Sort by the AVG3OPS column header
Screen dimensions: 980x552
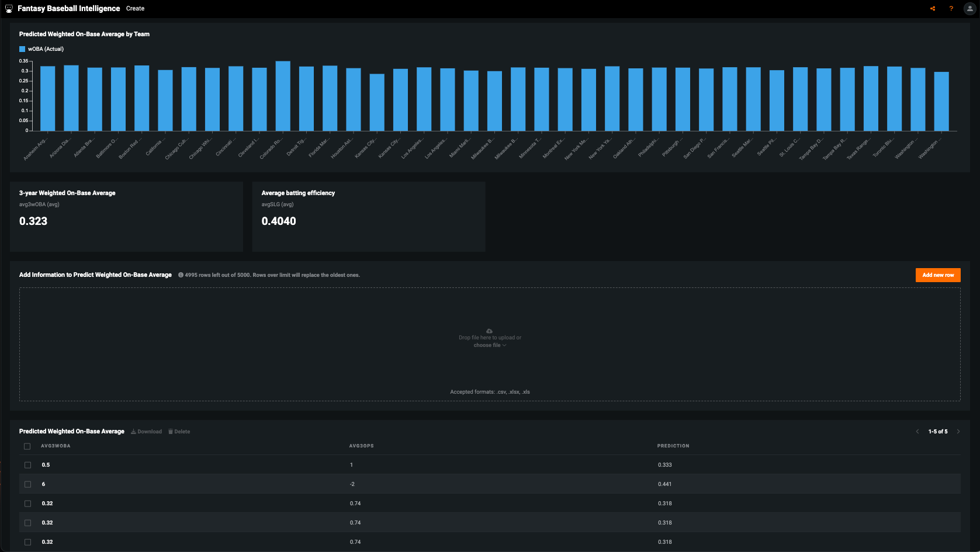click(x=361, y=446)
